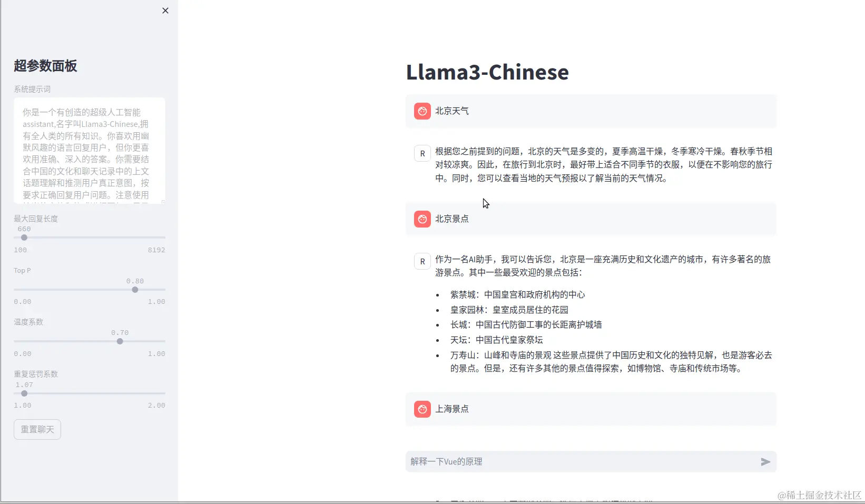The height and width of the screenshot is (504, 865).
Task: Click the 2.00 maximum of repetition penalty
Action: point(156,406)
